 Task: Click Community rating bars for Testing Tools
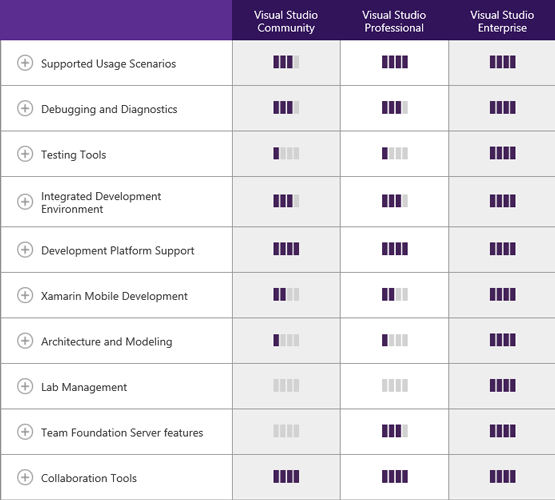pyautogui.click(x=286, y=154)
